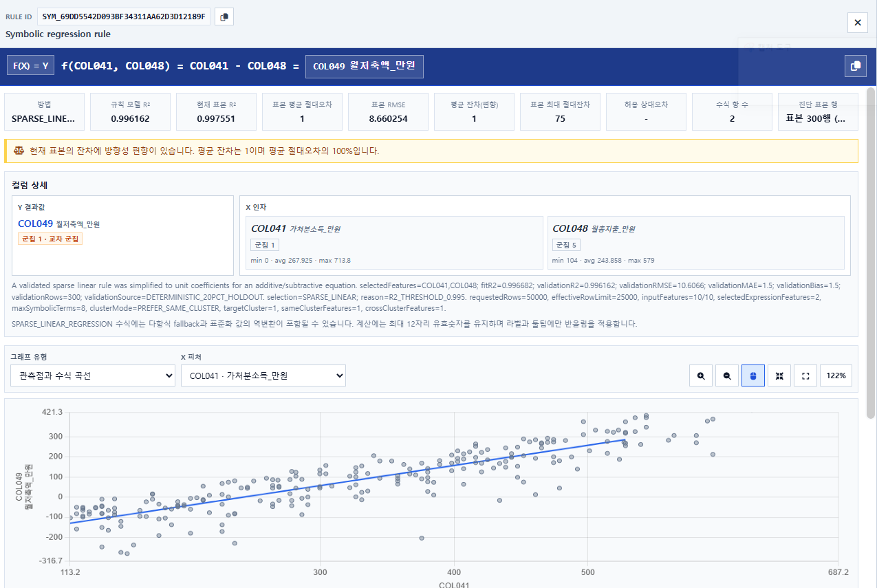The height and width of the screenshot is (588, 877).
Task: Toggle mouse wheel zoom mode
Action: [753, 375]
